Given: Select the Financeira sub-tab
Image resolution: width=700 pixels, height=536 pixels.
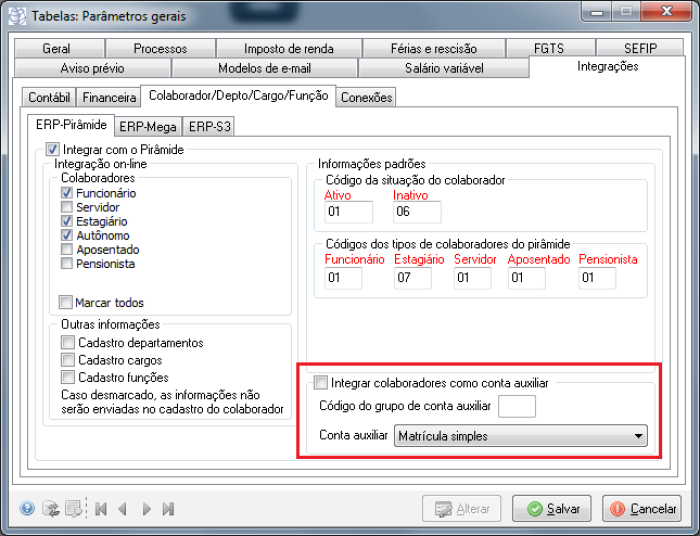Looking at the screenshot, I should tap(109, 98).
